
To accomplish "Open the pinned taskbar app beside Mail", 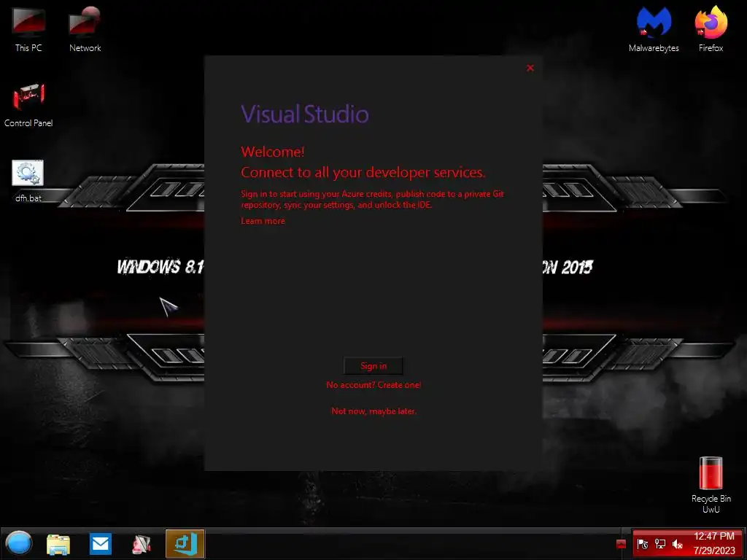I will (x=142, y=544).
